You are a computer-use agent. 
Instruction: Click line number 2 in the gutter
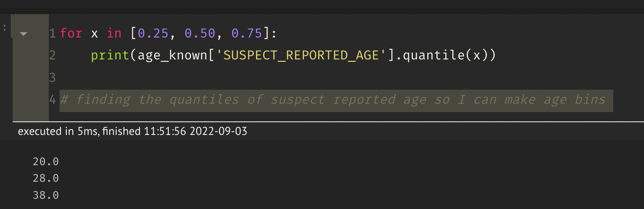(x=52, y=56)
